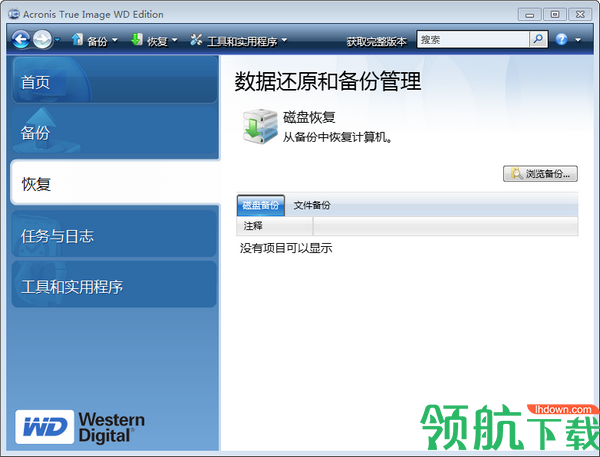Viewport: 600px width, 457px height.
Task: Click the Acronis app icon in title bar
Action: click(14, 14)
